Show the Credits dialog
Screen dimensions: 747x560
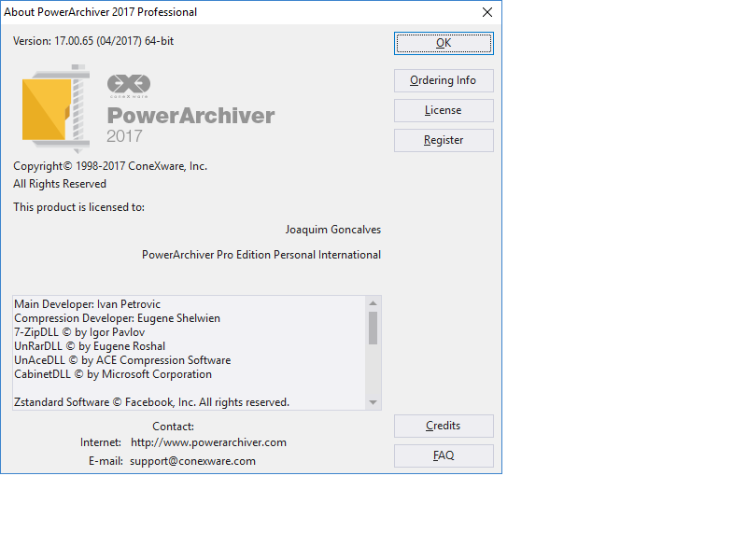coord(444,426)
